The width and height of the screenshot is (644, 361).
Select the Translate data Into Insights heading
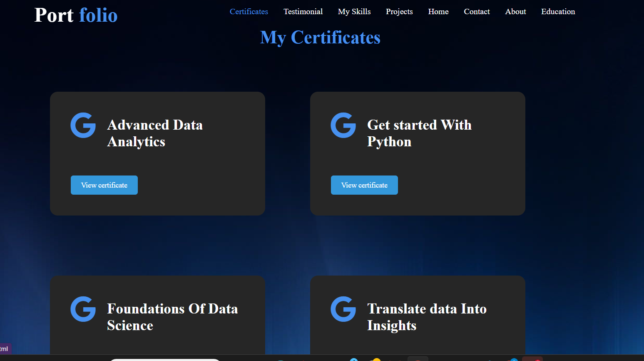(x=427, y=317)
